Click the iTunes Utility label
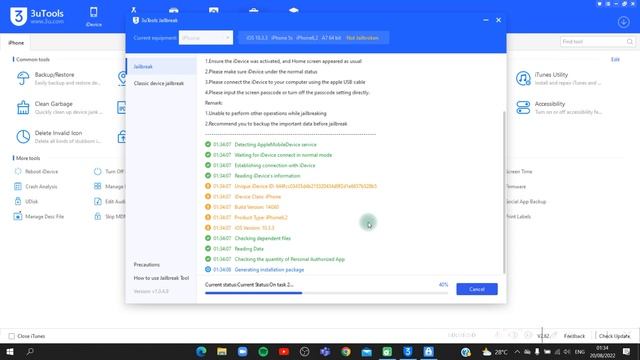640x360 pixels. [551, 75]
